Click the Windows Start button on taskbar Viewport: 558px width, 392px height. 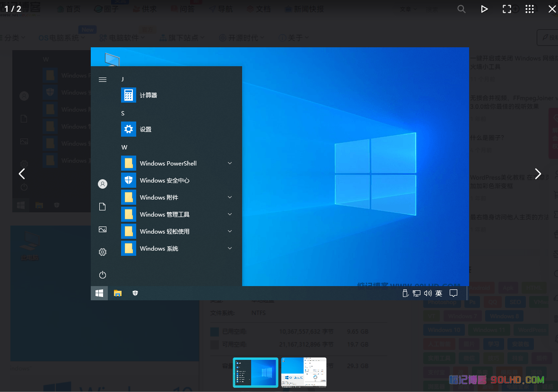click(x=99, y=293)
